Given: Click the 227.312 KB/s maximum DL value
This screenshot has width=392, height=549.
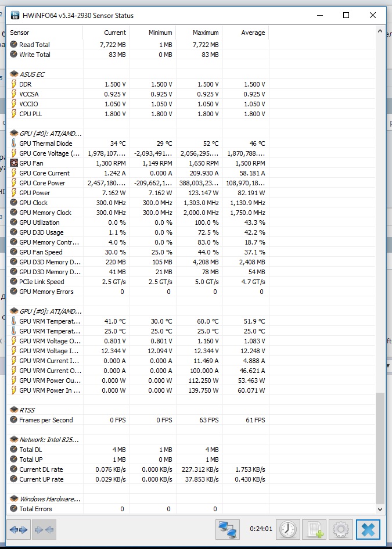Looking at the screenshot, I should pos(200,469).
